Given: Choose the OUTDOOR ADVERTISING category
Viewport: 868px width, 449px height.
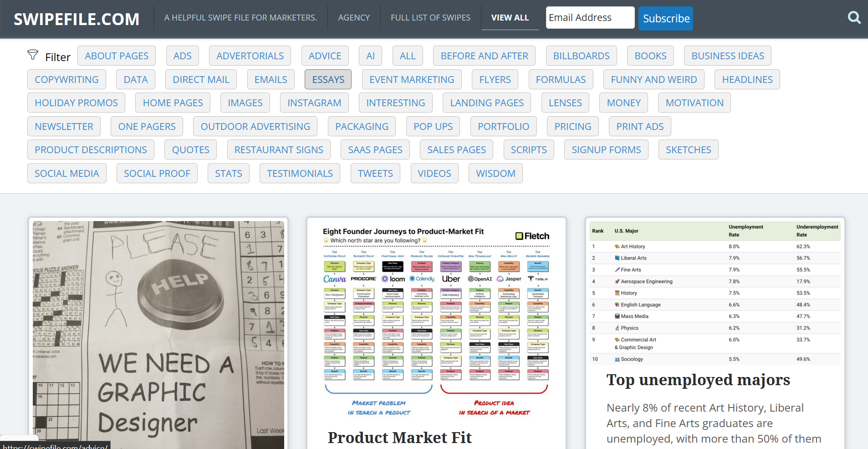Looking at the screenshot, I should pyautogui.click(x=255, y=127).
